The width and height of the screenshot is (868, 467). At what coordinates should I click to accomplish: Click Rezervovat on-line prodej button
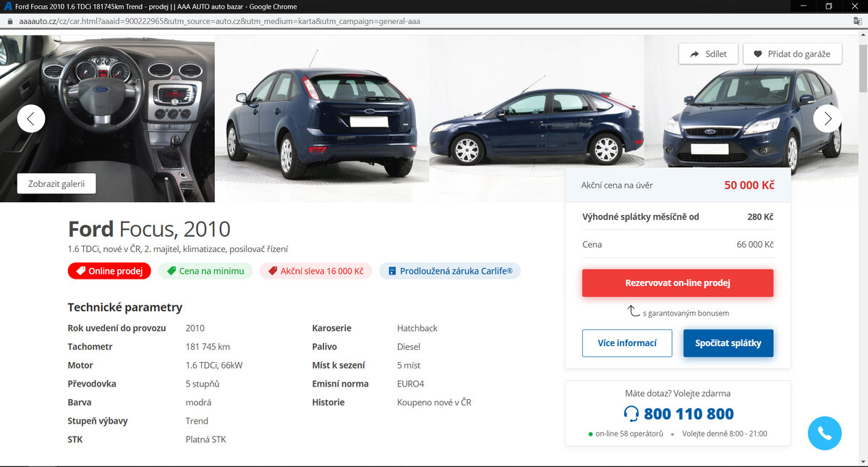pos(678,283)
